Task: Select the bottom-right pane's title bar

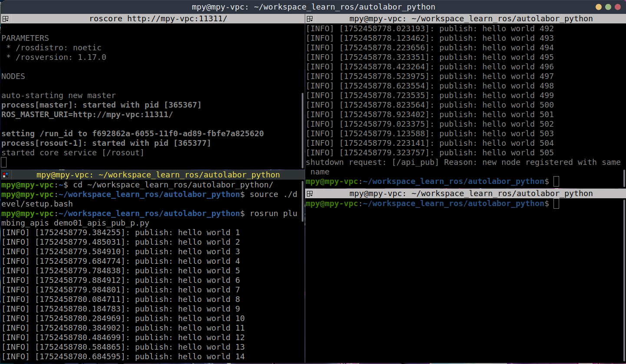Action: coord(471,193)
